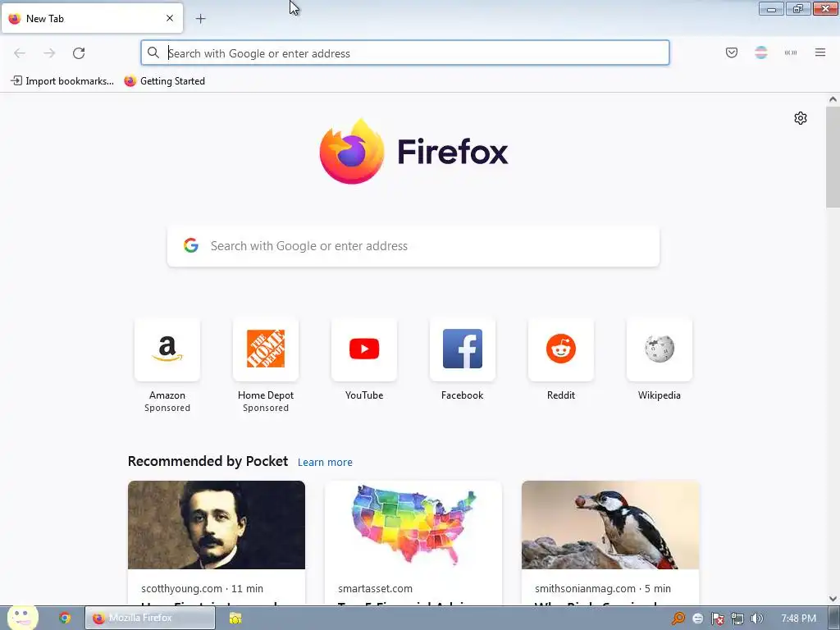Open the Getting Started bookmark
840x630 pixels.
pos(164,81)
